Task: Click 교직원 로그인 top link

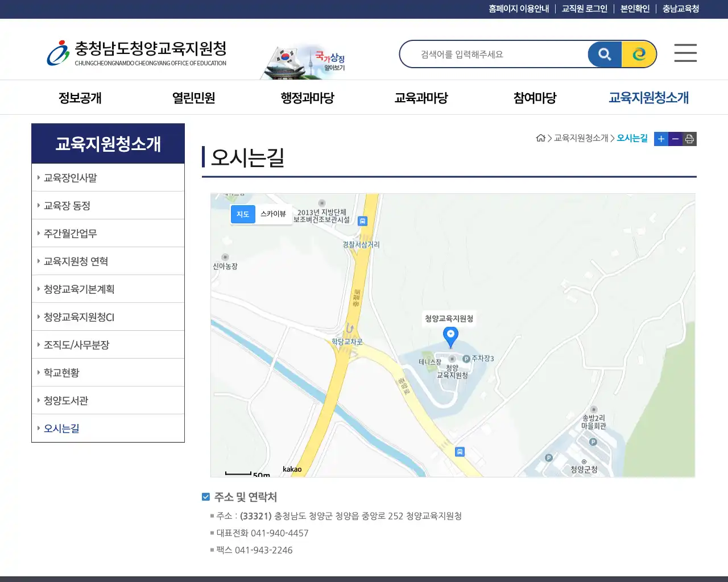Action: coord(585,9)
